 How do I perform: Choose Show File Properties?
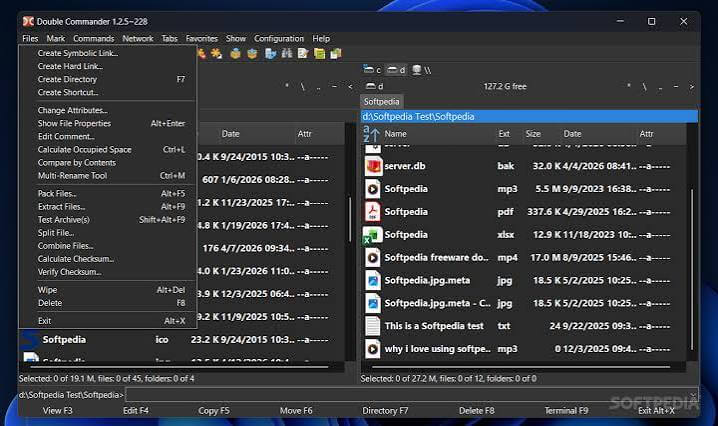[x=108, y=123]
